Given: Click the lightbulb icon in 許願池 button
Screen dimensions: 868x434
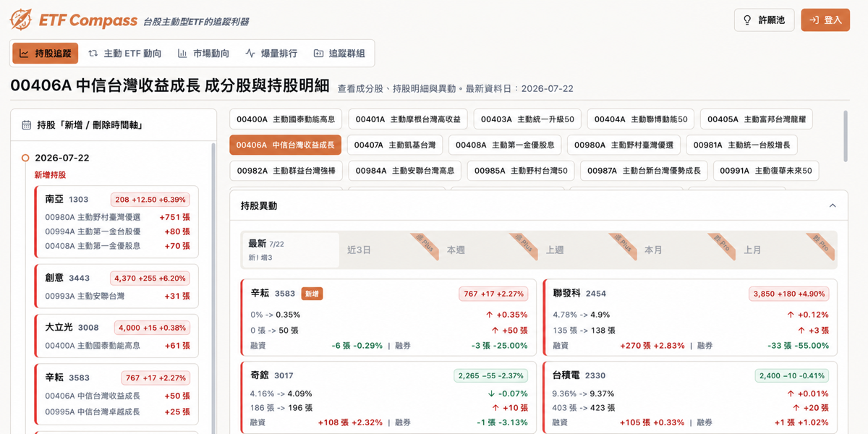Looking at the screenshot, I should point(749,20).
